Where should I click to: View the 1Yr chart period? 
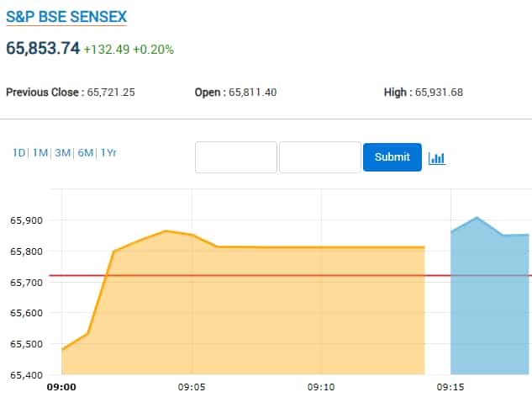[108, 153]
